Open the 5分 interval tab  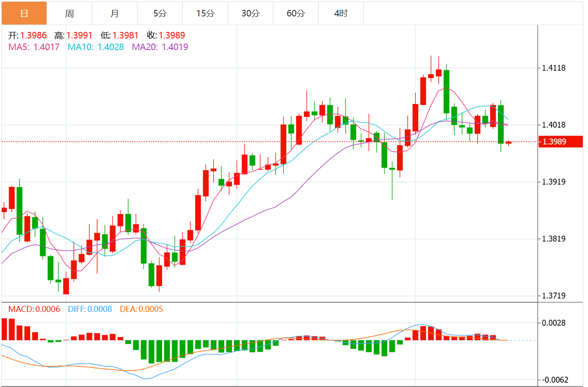[160, 13]
